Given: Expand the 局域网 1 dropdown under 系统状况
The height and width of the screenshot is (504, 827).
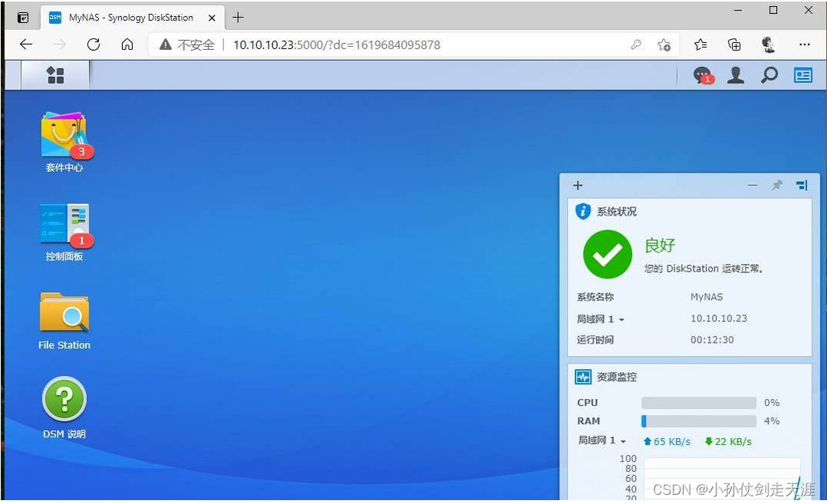Looking at the screenshot, I should pyautogui.click(x=620, y=318).
